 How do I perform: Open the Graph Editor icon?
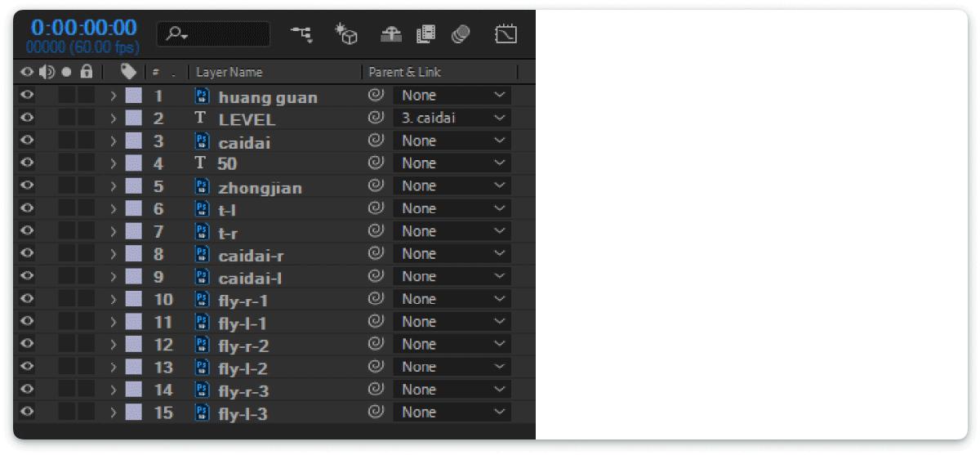pos(506,34)
